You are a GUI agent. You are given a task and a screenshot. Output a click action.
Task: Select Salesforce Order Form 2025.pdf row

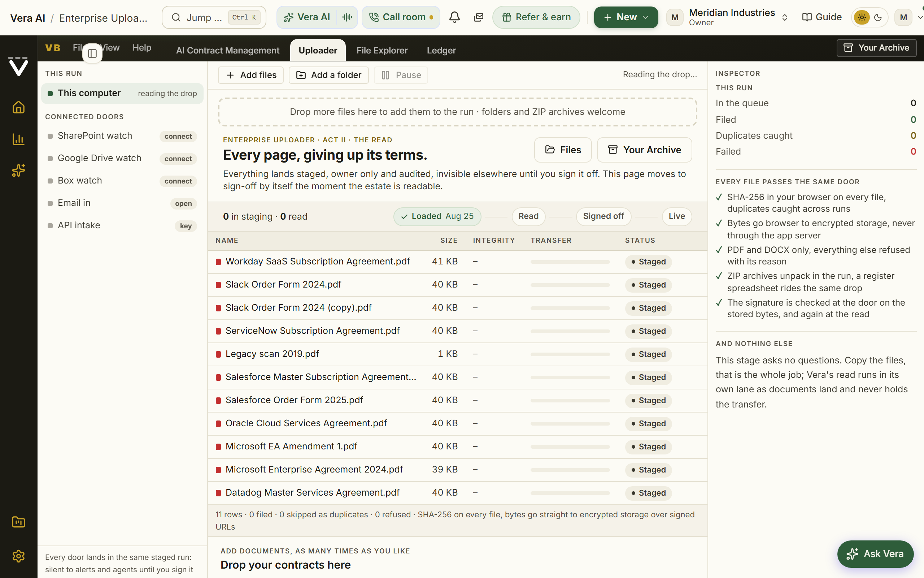click(x=457, y=401)
